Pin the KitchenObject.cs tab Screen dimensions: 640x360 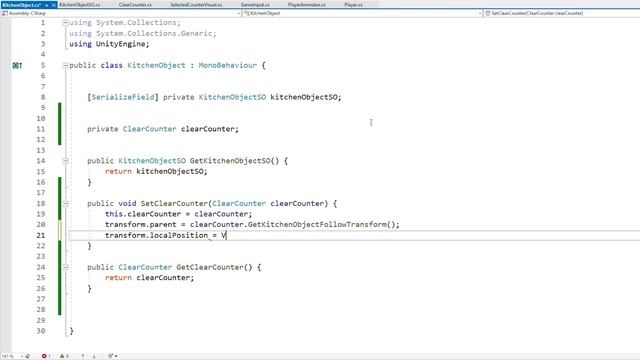(x=47, y=5)
